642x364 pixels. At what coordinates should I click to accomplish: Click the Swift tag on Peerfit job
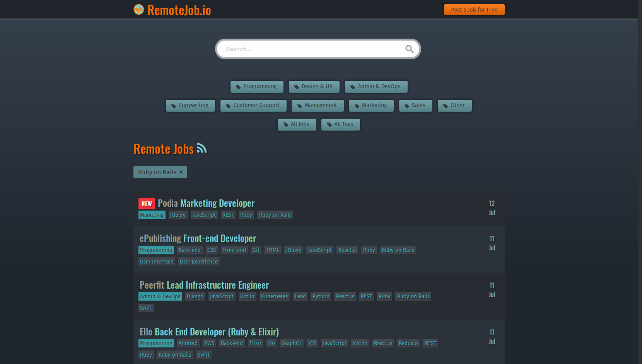[146, 308]
